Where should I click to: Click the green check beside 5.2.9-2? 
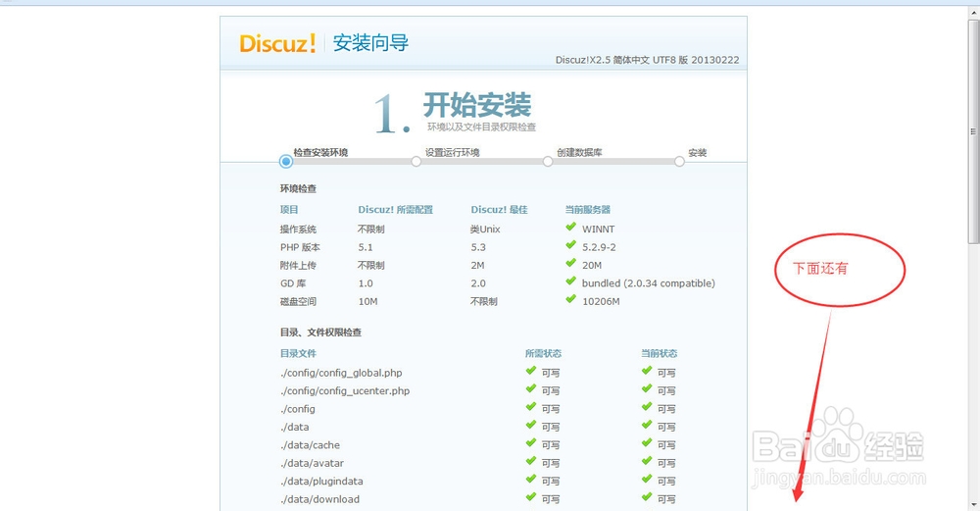[x=570, y=245]
